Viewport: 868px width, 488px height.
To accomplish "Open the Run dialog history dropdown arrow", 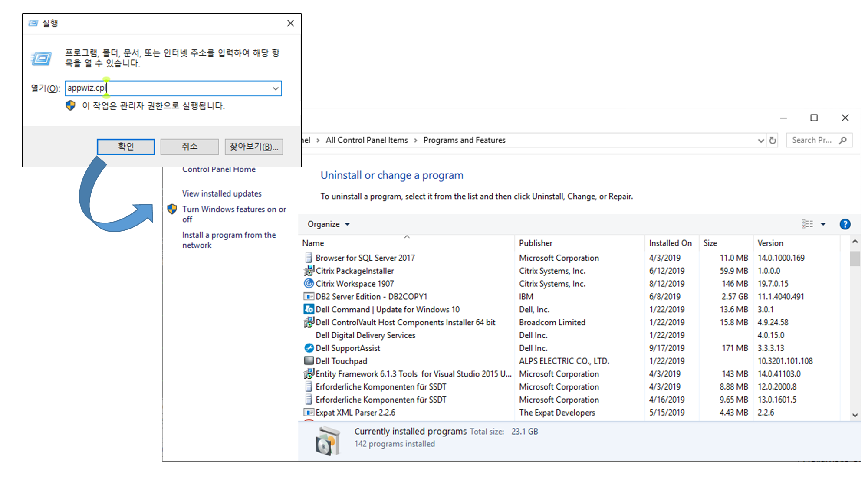I will (x=276, y=88).
